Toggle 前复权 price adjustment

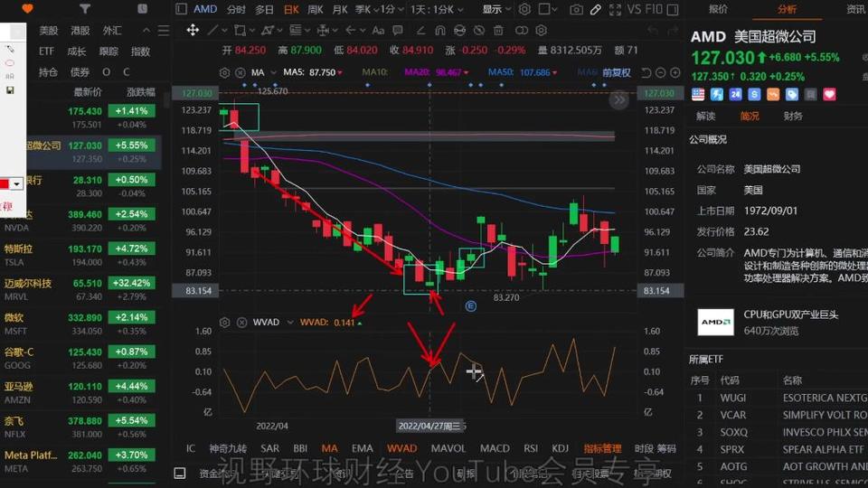[616, 72]
